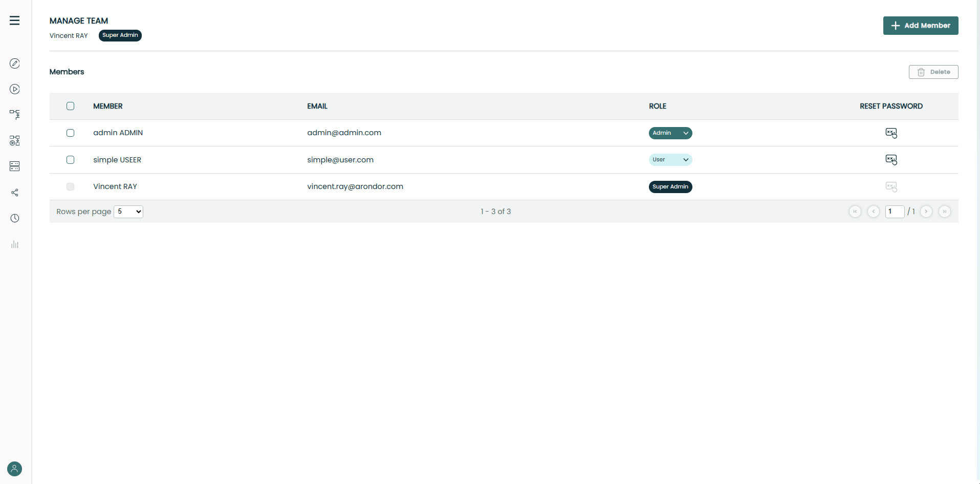The image size is (980, 484).
Task: Open the server storage sidebar icon
Action: click(x=15, y=166)
